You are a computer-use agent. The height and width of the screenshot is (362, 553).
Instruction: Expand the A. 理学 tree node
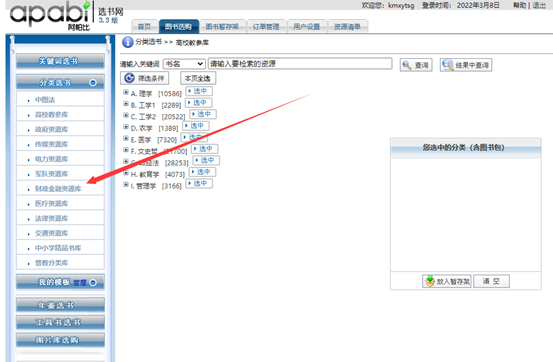point(126,92)
